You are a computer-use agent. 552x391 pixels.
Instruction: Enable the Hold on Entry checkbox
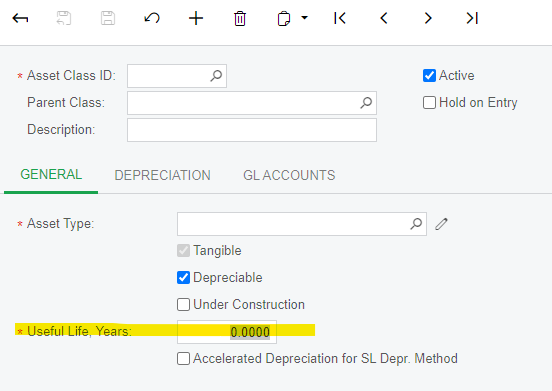(429, 103)
